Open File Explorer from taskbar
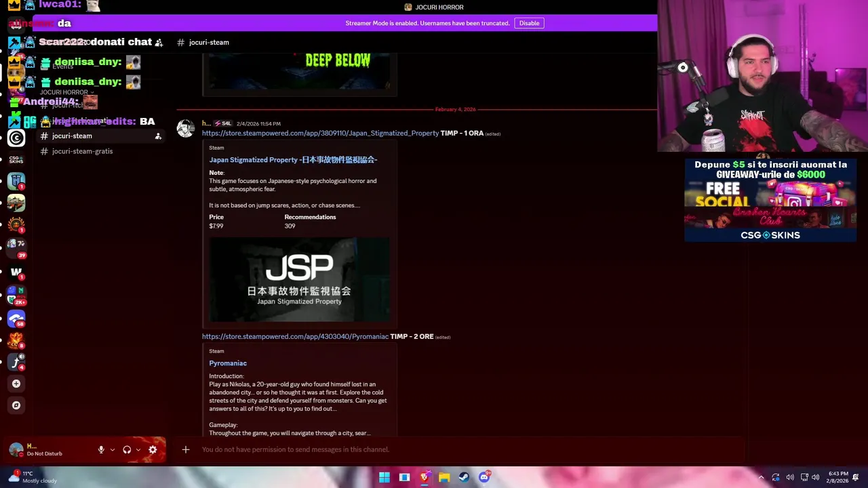868x488 pixels. [444, 477]
